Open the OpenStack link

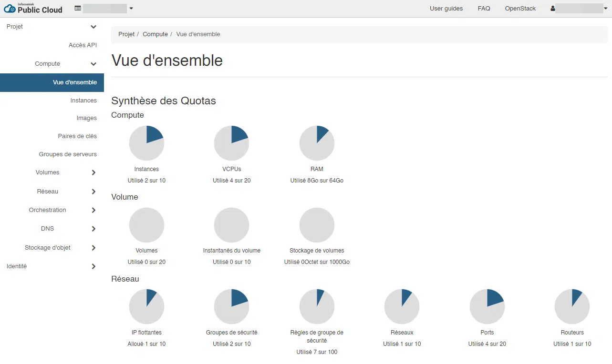click(520, 9)
